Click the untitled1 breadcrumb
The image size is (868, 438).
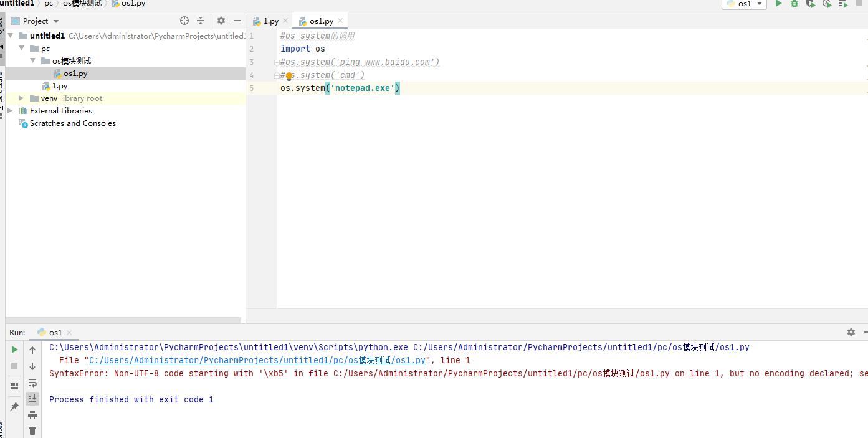tap(17, 3)
